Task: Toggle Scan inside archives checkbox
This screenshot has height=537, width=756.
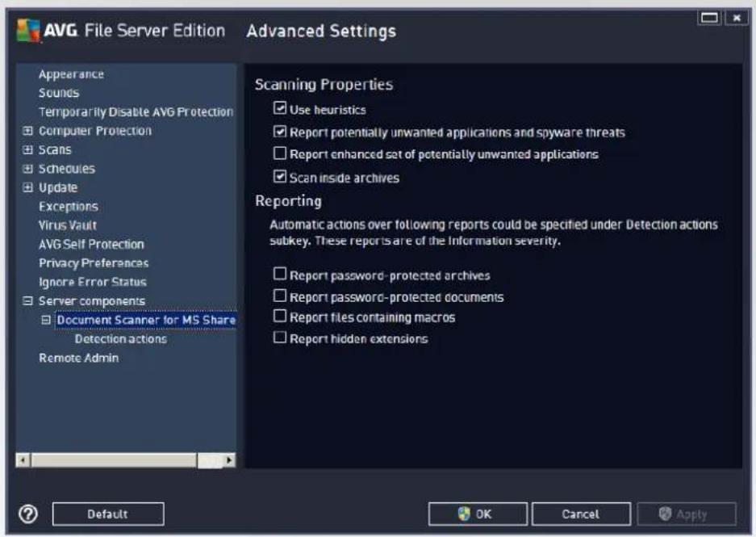Action: click(280, 177)
